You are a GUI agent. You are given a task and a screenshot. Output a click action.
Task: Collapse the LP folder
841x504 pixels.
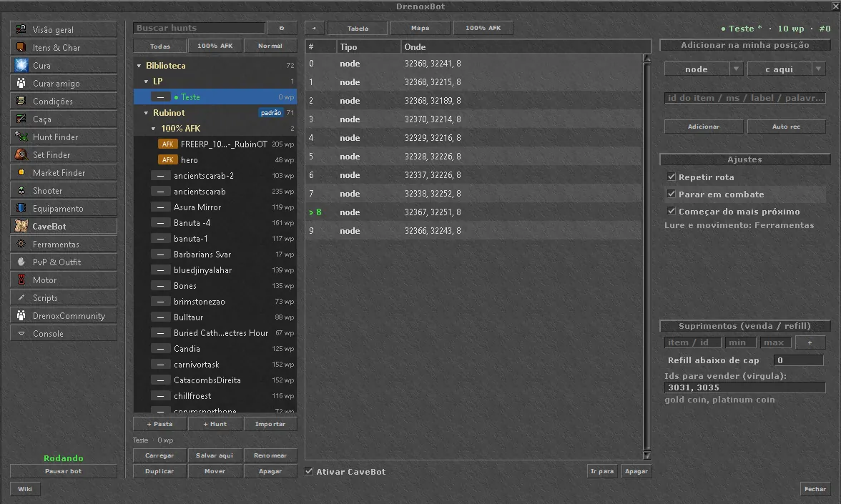146,81
